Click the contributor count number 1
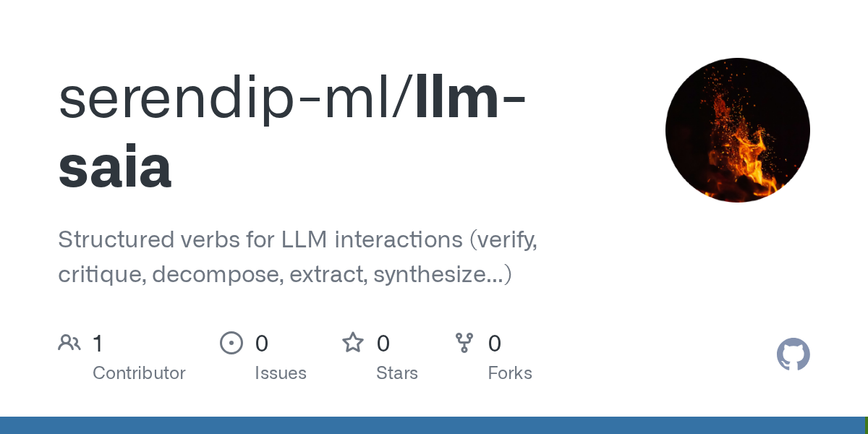Viewport: 868px width, 434px height. [98, 344]
